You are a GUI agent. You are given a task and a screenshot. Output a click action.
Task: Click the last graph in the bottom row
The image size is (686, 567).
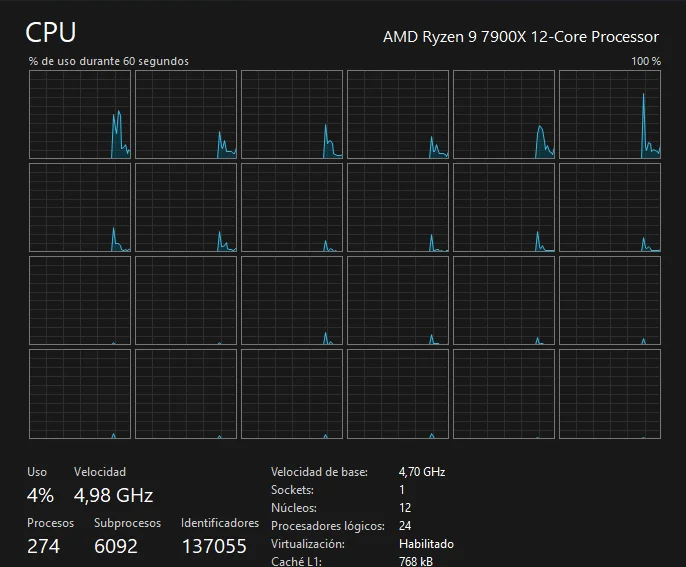coord(610,394)
